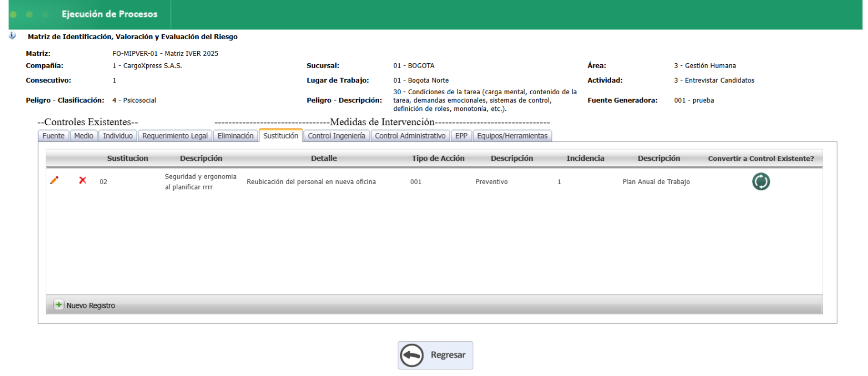Click the company value '1 - CargoXpress S.A.S.'
The image size is (868, 376).
tap(147, 66)
